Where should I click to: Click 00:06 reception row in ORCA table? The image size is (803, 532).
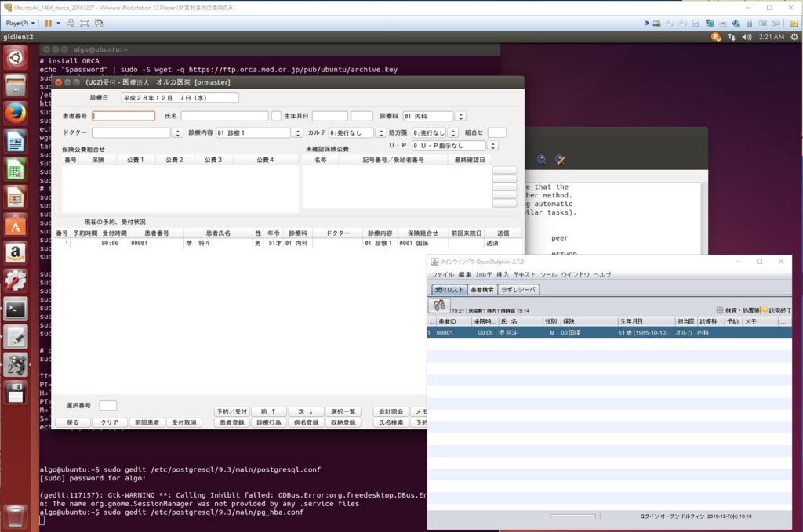pos(289,244)
